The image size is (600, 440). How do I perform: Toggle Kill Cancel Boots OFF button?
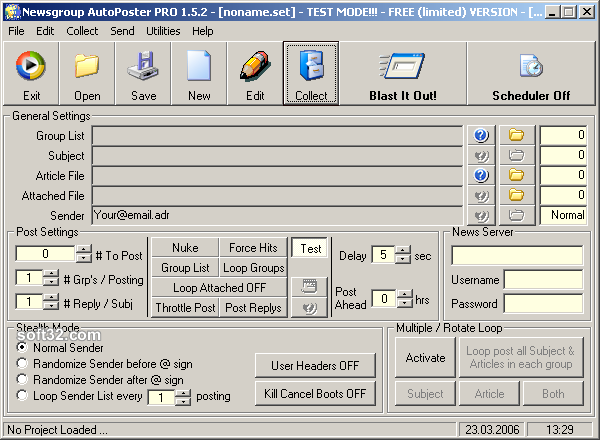(315, 394)
